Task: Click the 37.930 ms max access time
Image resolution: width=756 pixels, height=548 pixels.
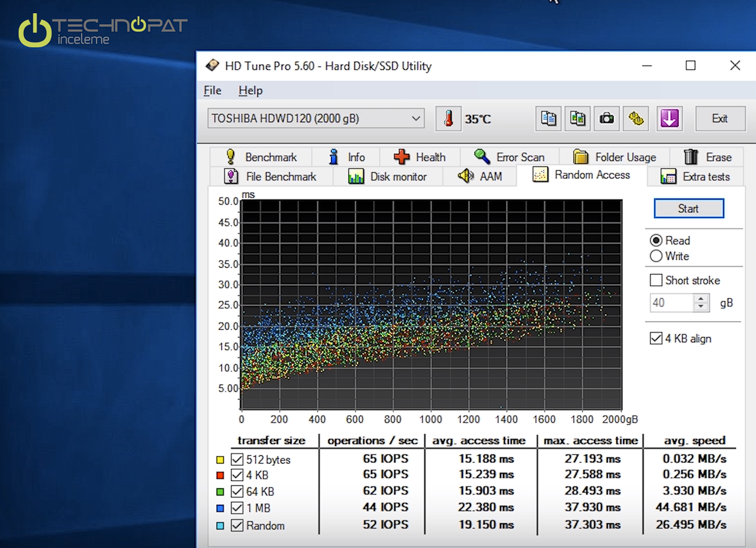Action: [593, 507]
